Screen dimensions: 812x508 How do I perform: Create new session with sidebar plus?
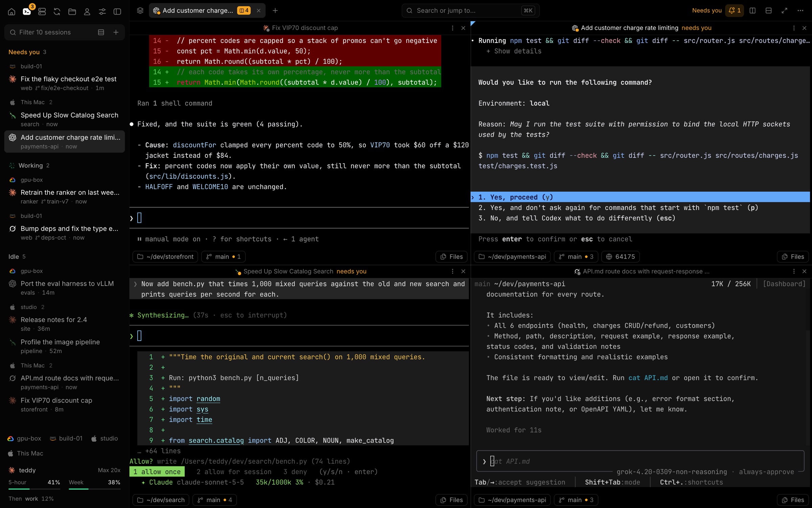tap(116, 32)
